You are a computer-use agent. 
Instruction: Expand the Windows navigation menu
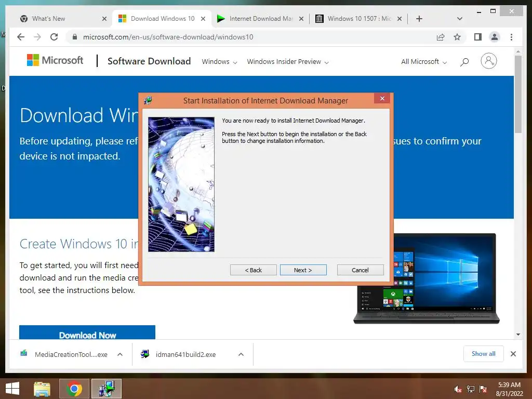[219, 62]
